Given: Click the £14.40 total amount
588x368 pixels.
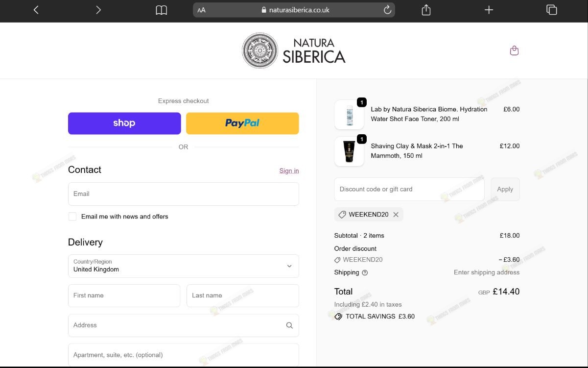Looking at the screenshot, I should click(x=506, y=292).
